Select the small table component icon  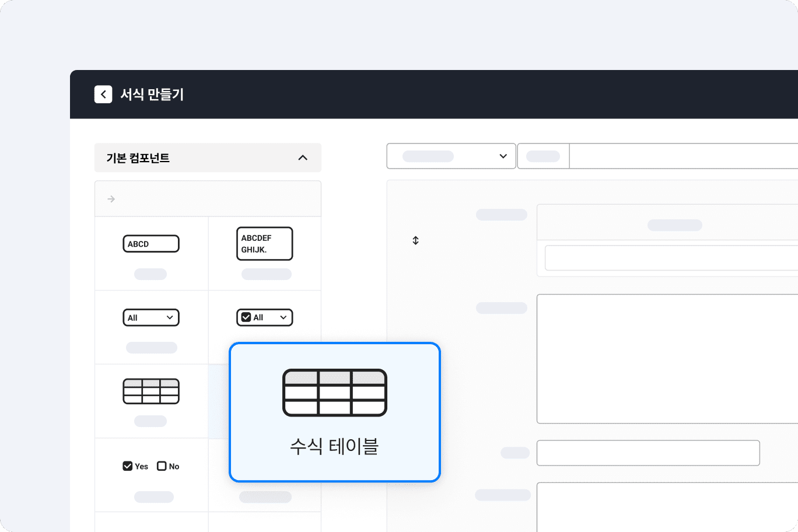pos(151,391)
